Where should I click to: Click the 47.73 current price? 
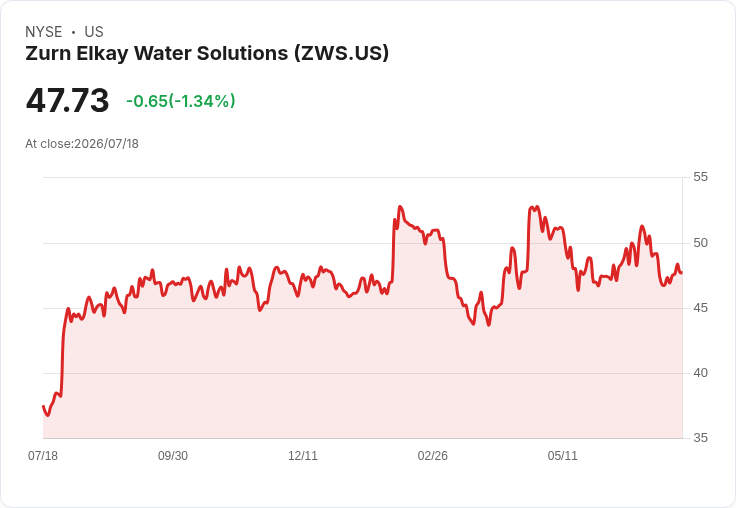(x=68, y=100)
